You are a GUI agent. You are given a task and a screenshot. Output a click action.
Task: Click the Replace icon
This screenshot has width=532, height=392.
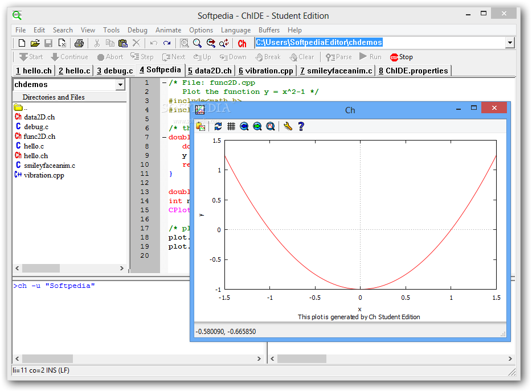point(224,43)
